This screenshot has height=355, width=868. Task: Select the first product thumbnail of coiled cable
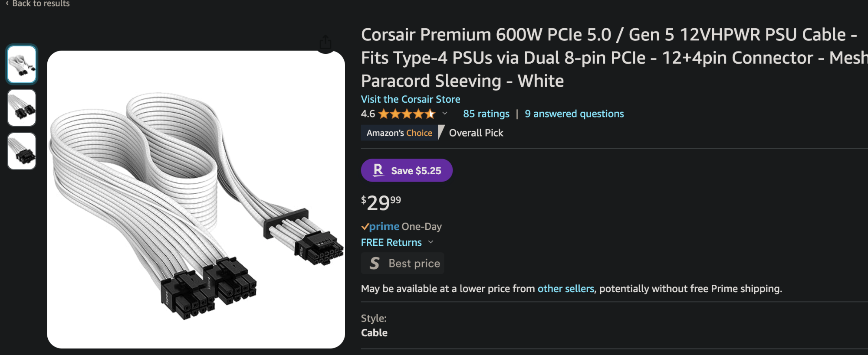click(22, 64)
